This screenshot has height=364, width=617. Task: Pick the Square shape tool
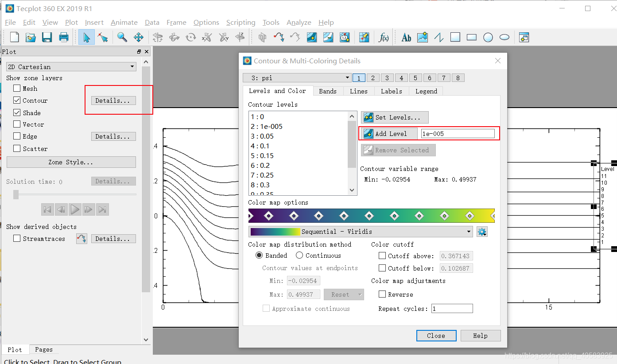[455, 38]
